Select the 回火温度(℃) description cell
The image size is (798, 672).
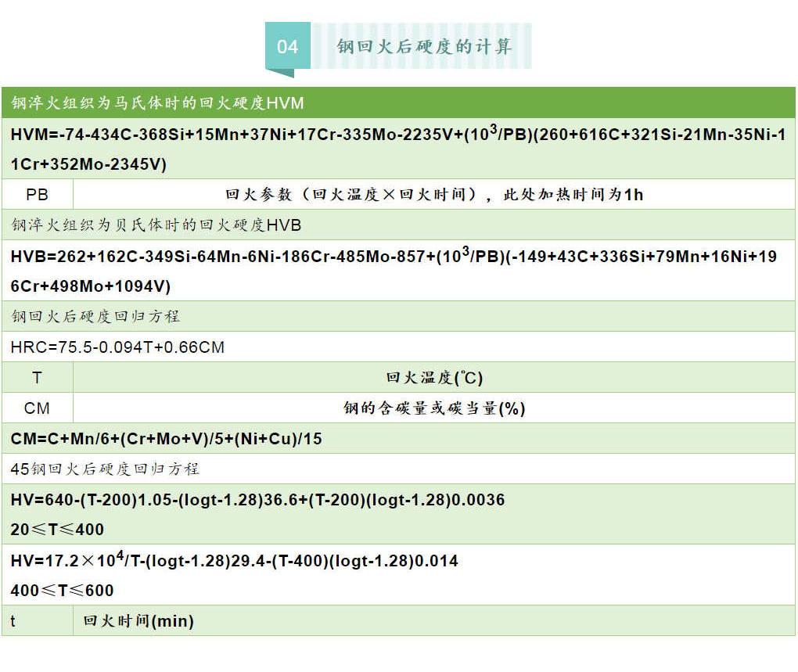433,378
